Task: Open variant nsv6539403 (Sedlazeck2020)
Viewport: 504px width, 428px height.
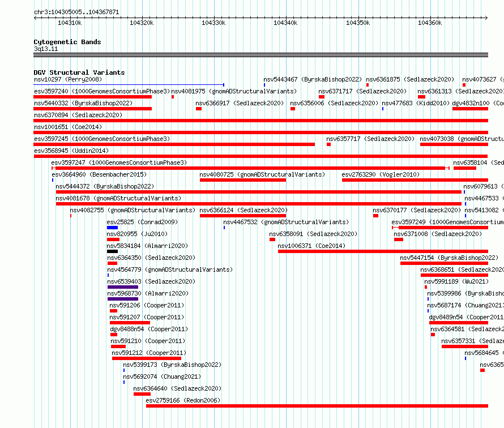Action: tap(151, 281)
